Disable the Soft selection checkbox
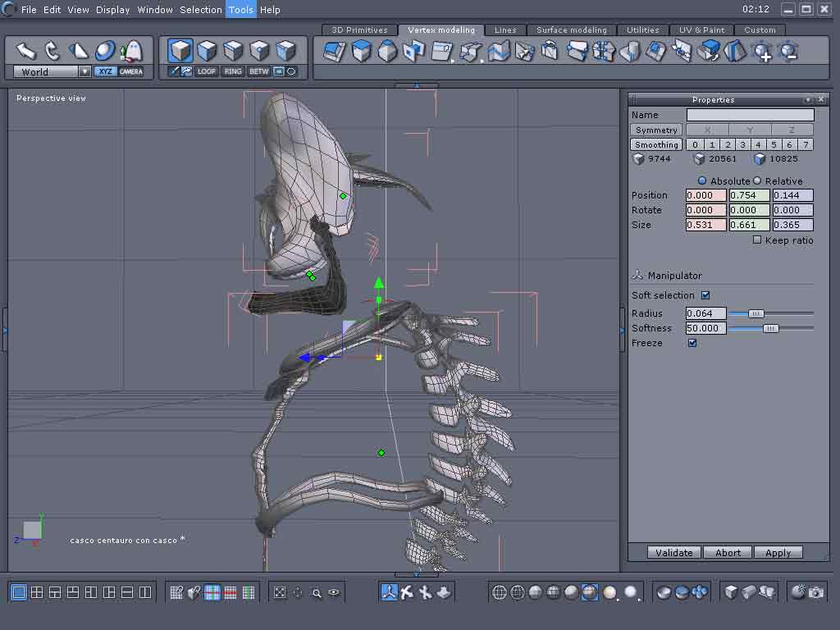Screen dimensions: 840x630 (x=705, y=295)
